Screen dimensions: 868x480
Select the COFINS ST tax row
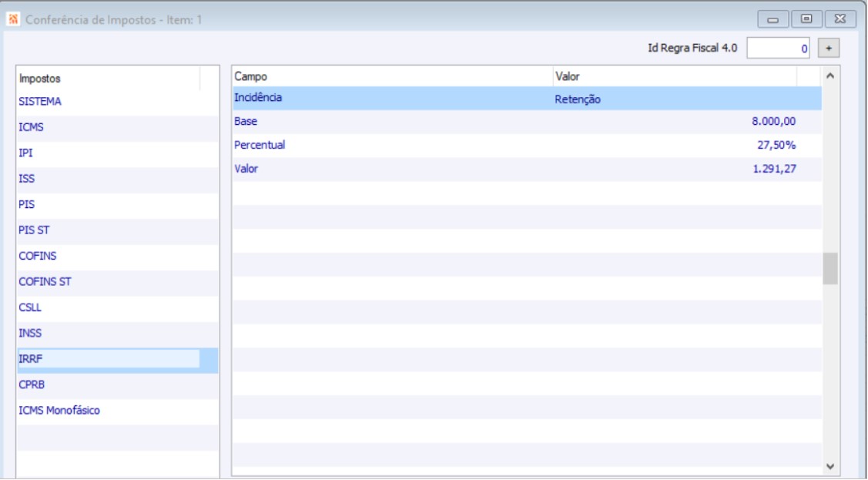pos(117,282)
